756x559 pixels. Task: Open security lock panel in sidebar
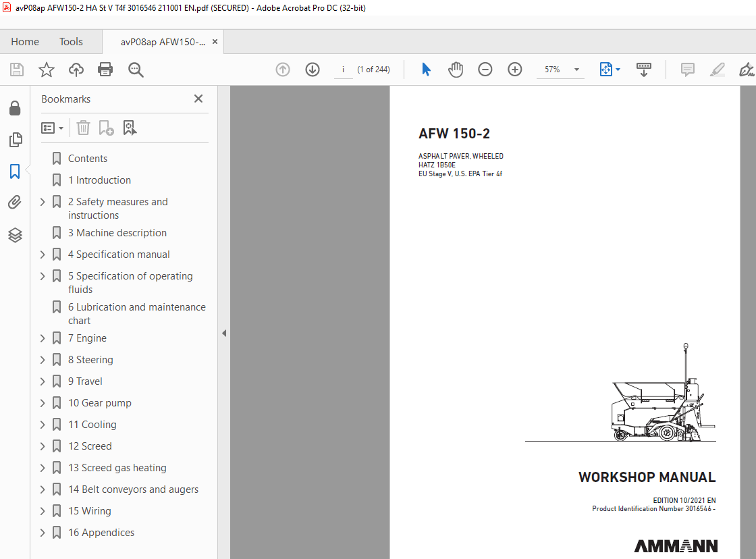click(x=15, y=108)
